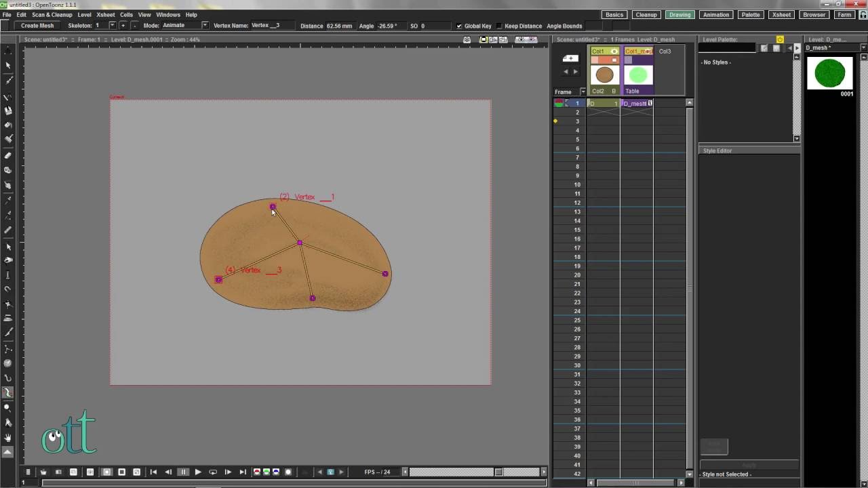This screenshot has height=488, width=868.
Task: Click the white background icon in playback bar
Action: point(106,472)
